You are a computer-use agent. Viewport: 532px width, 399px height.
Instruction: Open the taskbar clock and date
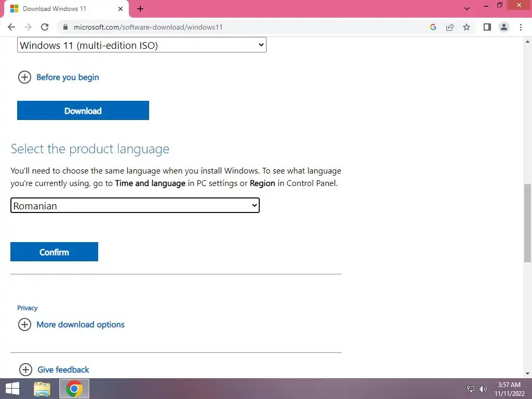[x=509, y=389]
